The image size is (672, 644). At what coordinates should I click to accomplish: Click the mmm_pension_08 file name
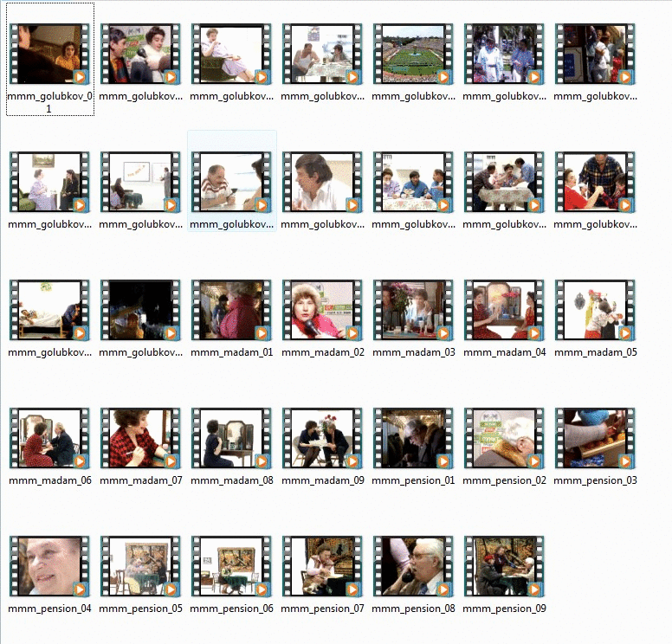[x=413, y=609]
